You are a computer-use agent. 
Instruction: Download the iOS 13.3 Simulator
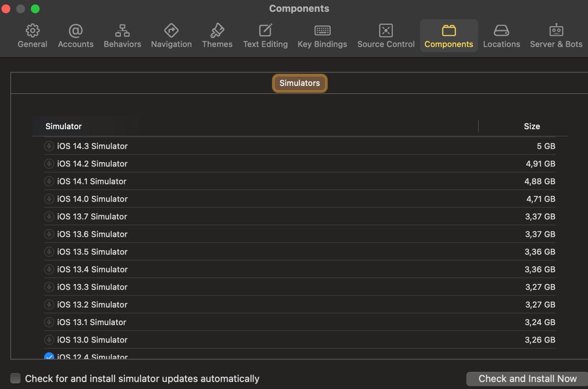click(x=49, y=287)
